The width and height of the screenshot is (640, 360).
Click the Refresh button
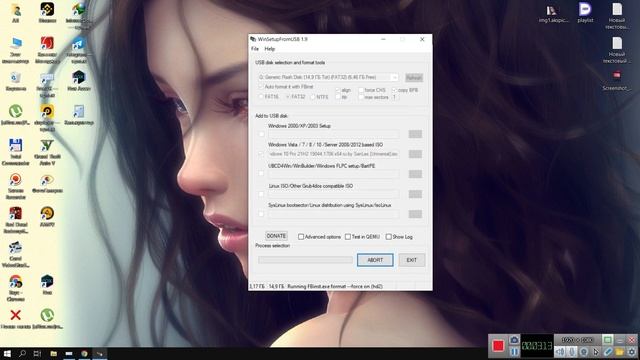pyautogui.click(x=414, y=78)
